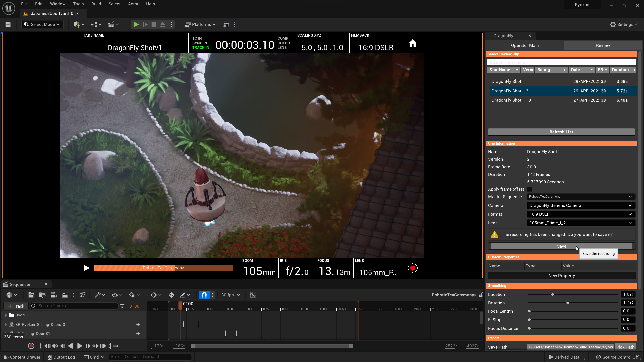Toggle the Apply frame offset checkbox
Screen dimensions: 644x362
[x=529, y=189]
